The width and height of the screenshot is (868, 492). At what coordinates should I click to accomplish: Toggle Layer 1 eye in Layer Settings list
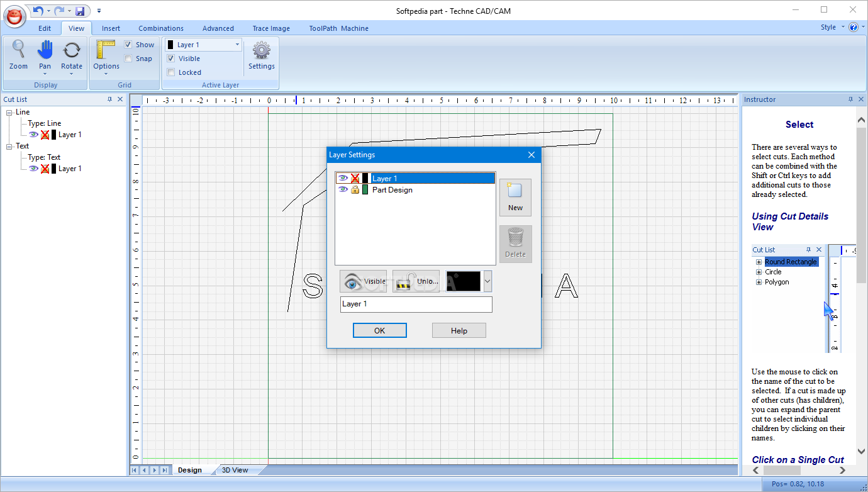343,178
